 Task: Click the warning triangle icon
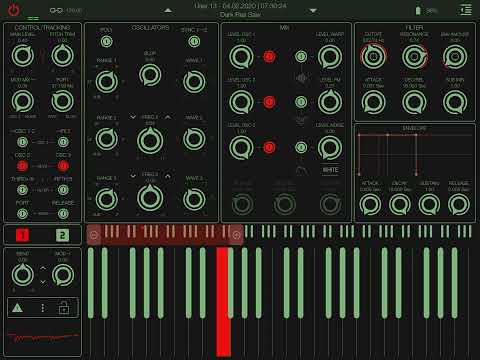click(17, 308)
